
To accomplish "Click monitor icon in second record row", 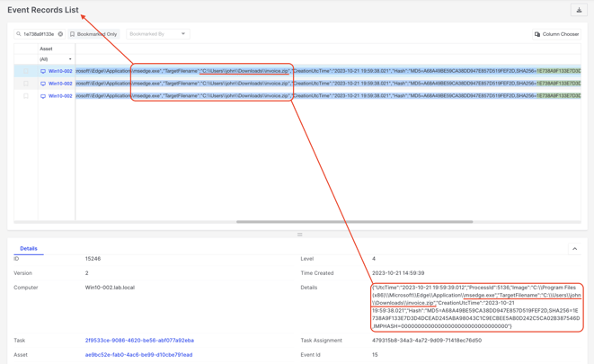I will (43, 84).
